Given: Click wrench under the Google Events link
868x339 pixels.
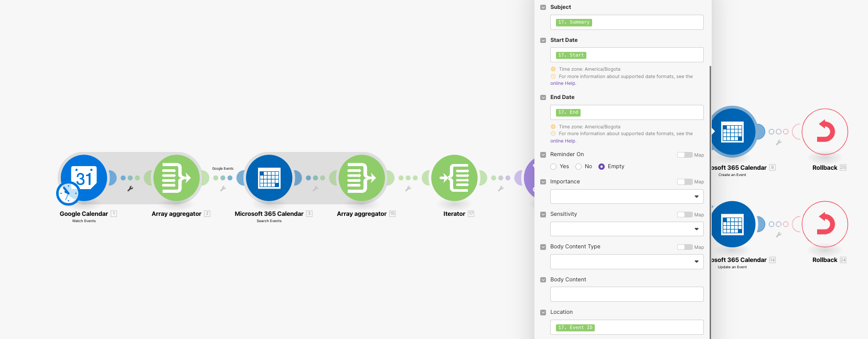Looking at the screenshot, I should click(223, 189).
